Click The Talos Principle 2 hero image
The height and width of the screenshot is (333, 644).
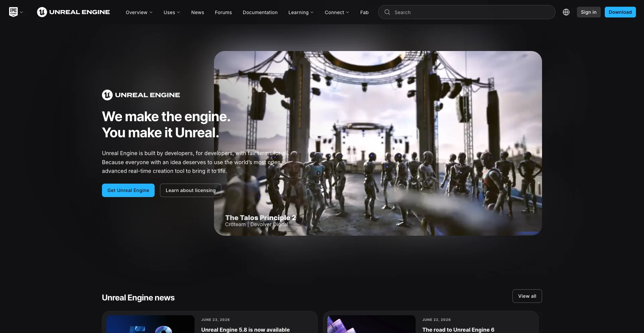point(378,143)
